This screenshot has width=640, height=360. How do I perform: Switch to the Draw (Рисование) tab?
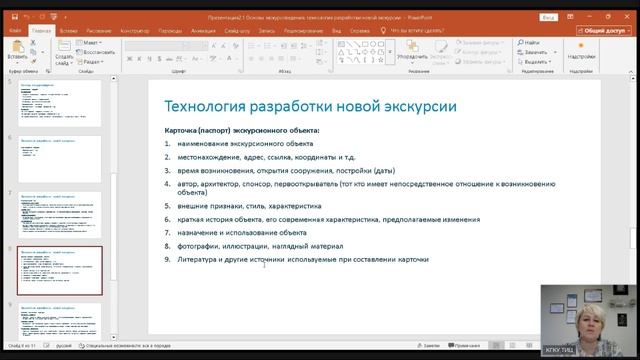(x=98, y=31)
